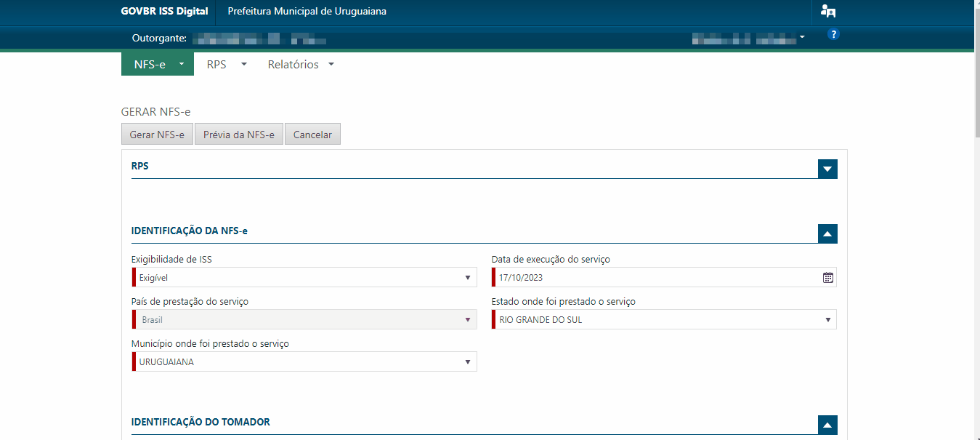980x440 pixels.
Task: Click the Data de execução date field
Action: [x=664, y=277]
